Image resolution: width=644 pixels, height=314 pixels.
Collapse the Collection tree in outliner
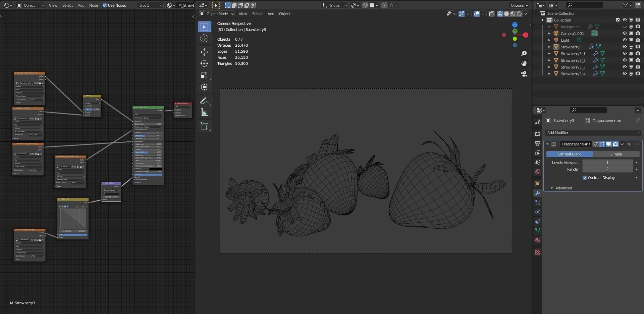543,20
